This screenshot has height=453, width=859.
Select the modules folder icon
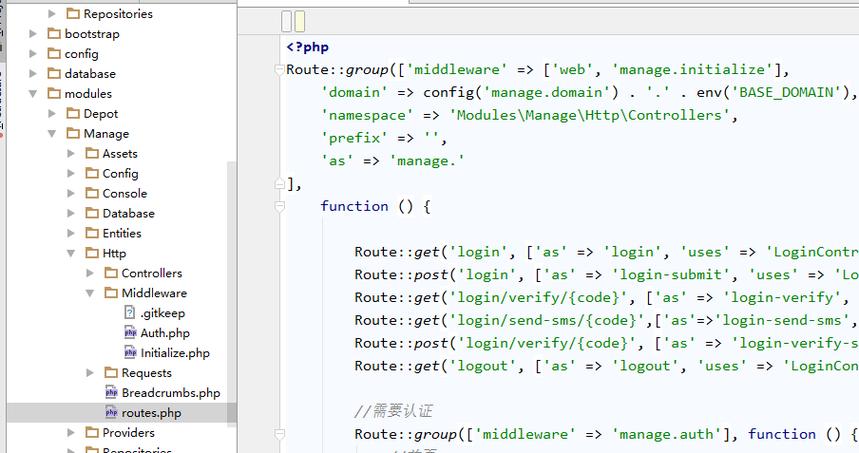tap(54, 93)
